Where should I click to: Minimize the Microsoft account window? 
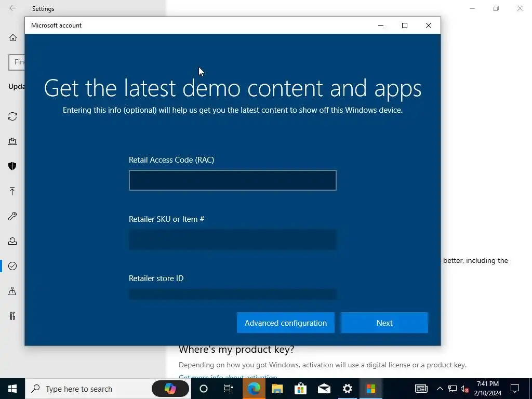click(x=381, y=25)
